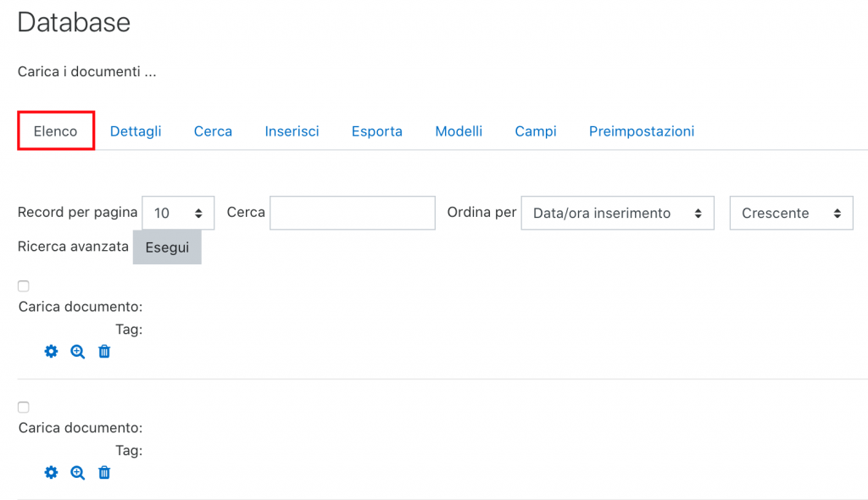Tick the first record's checkbox
The image size is (868, 500).
[23, 286]
